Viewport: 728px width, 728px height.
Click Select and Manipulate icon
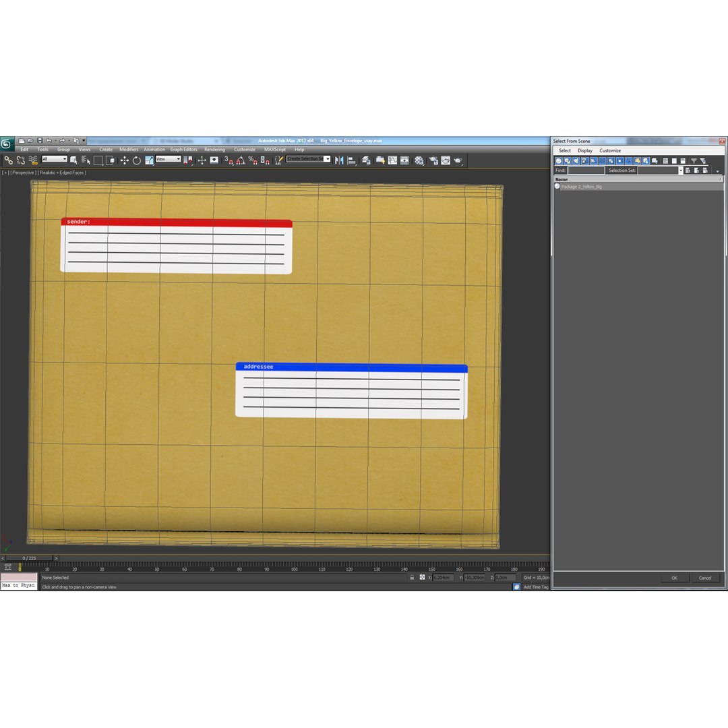point(202,160)
